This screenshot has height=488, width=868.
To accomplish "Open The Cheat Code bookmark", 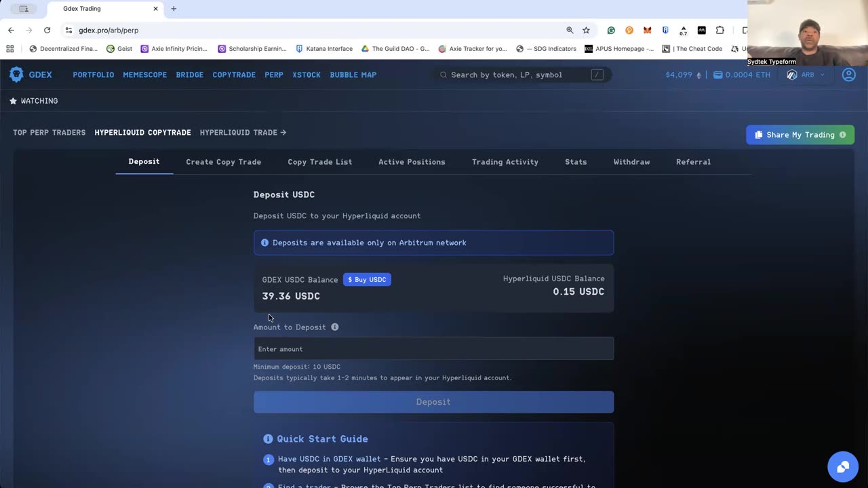I will 692,49.
